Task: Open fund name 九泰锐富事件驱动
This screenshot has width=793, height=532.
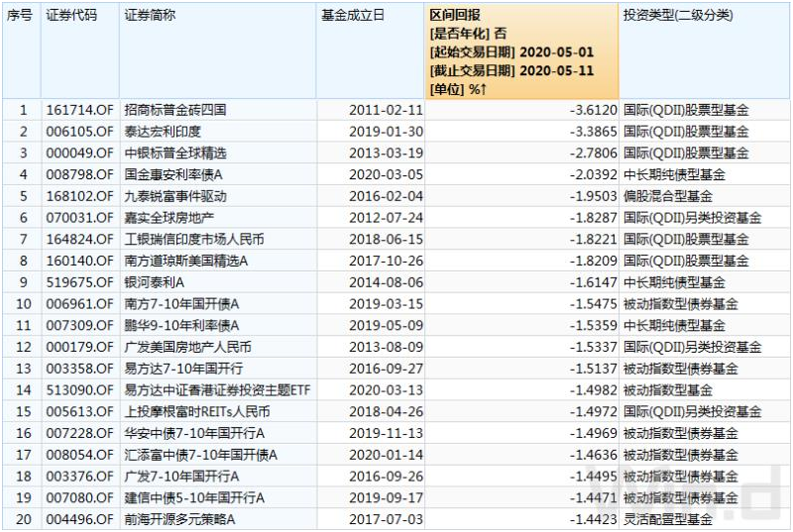Action: (x=175, y=196)
